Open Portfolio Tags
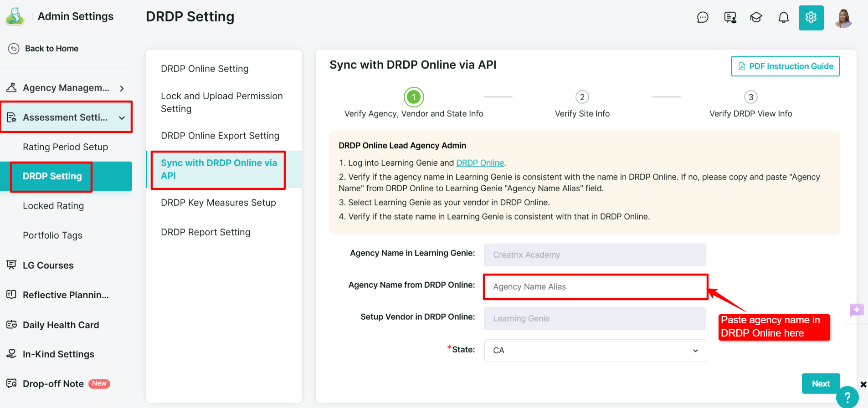Screen dimensions: 868x408 click(52, 235)
